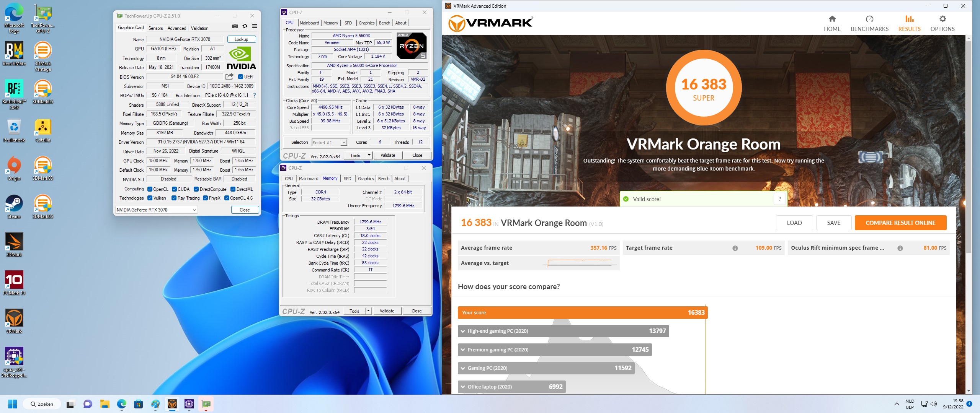
Task: Open the TechPowerUp GPU-Z desktop icon
Action: 42,18
